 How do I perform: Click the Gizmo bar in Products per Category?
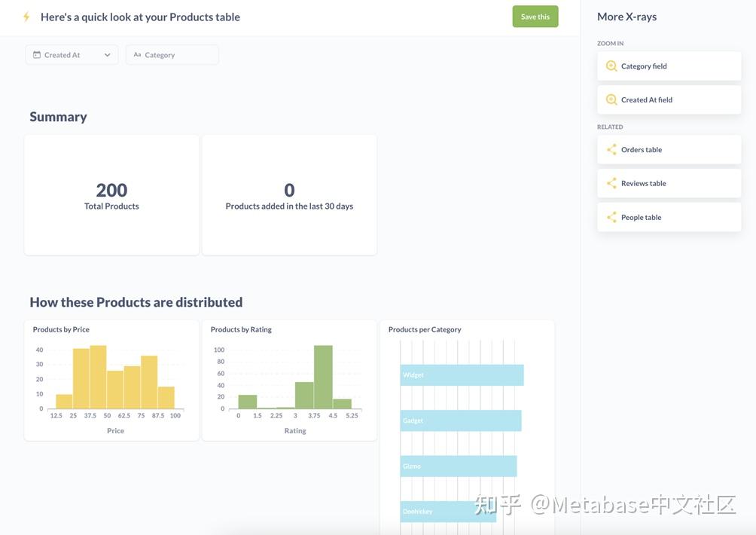[x=459, y=466]
